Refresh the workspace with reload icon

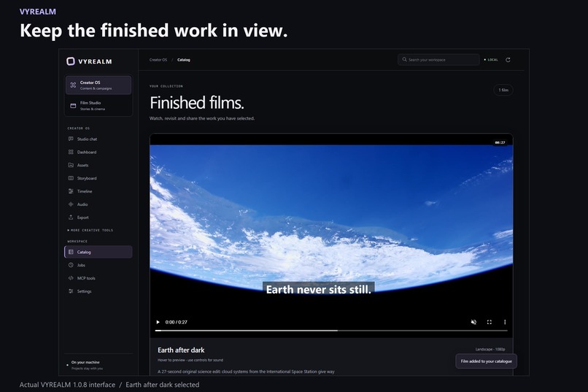coord(508,60)
